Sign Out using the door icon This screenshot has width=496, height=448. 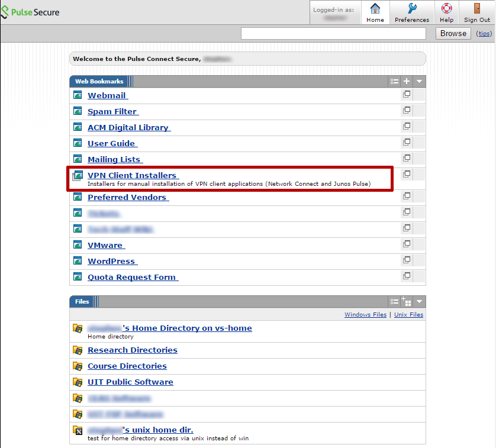pos(476,8)
